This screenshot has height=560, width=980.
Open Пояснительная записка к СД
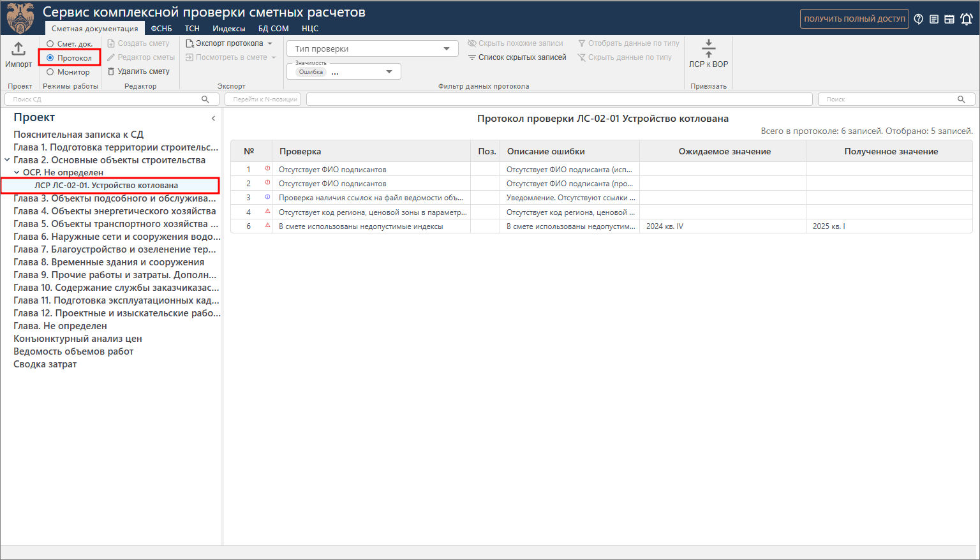[78, 135]
